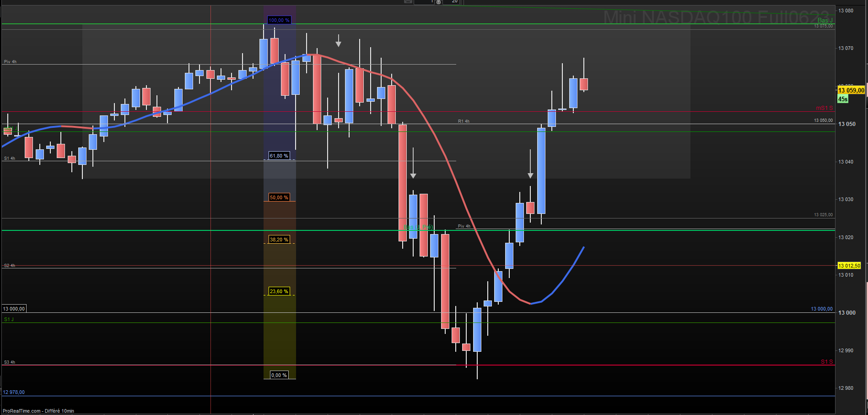Screen dimensions: 868x415
Task: Click the red mS1 S pivot label
Action: tap(825, 108)
